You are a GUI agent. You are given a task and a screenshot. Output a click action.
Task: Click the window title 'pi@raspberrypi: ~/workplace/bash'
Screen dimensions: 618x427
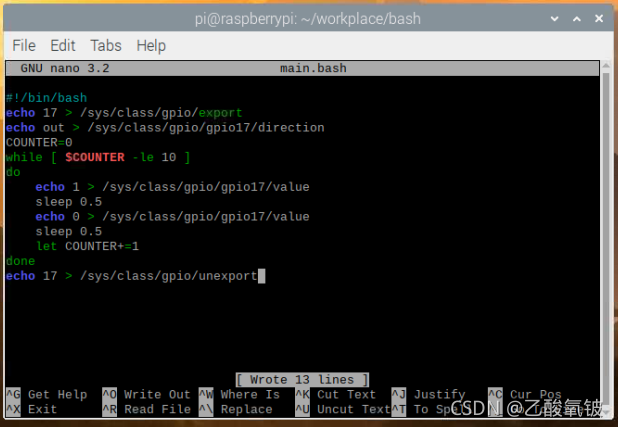pyautogui.click(x=308, y=19)
